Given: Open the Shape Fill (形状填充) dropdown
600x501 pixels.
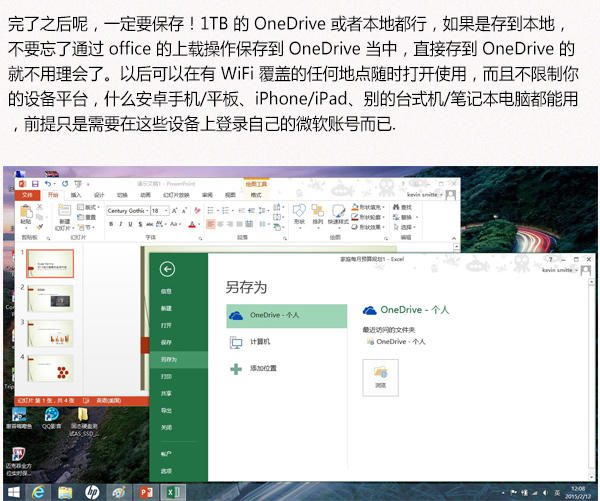Looking at the screenshot, I should (x=368, y=207).
